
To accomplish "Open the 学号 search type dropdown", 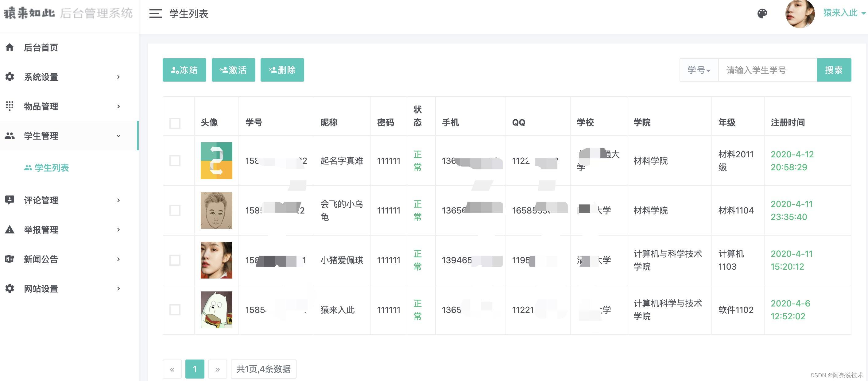I will tap(699, 70).
